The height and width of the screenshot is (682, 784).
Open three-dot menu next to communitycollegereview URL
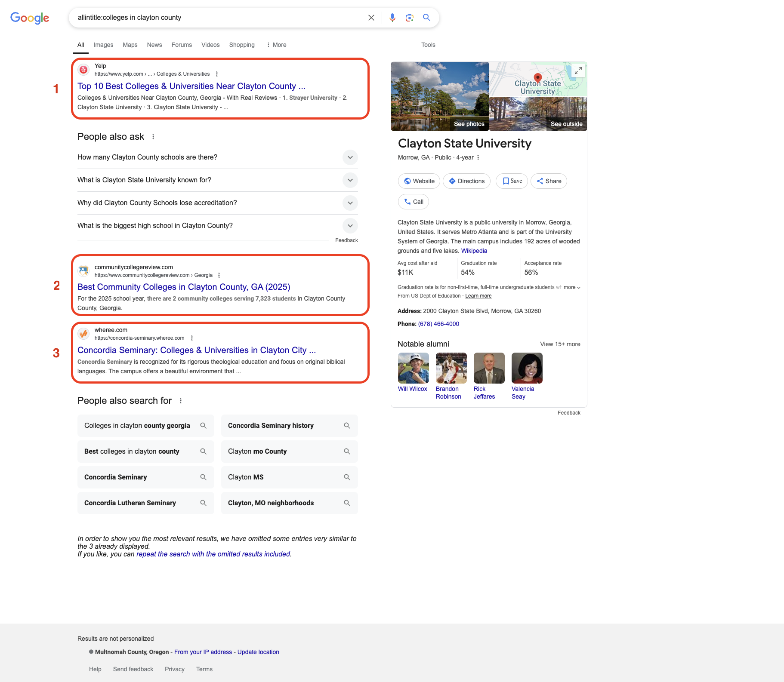(219, 275)
